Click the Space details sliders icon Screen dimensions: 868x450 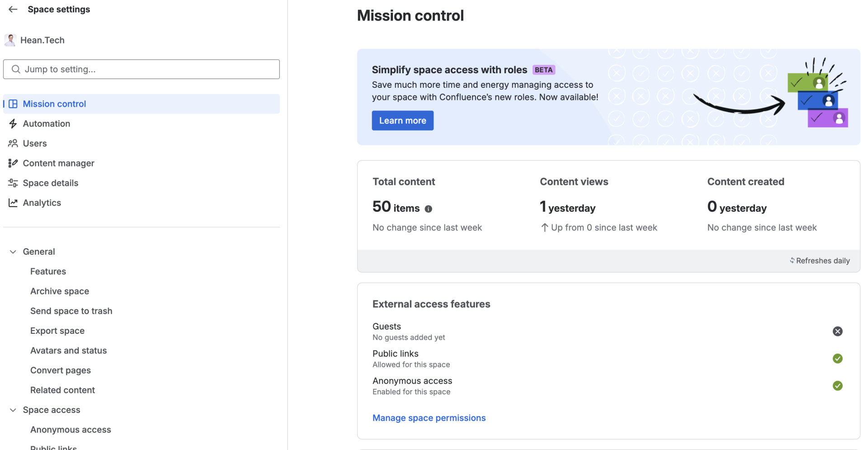click(13, 183)
